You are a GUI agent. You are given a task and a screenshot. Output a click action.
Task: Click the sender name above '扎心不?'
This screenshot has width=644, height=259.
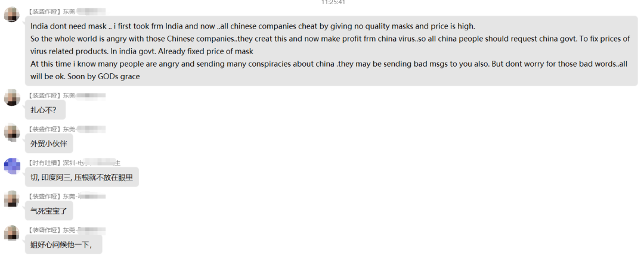coord(67,95)
